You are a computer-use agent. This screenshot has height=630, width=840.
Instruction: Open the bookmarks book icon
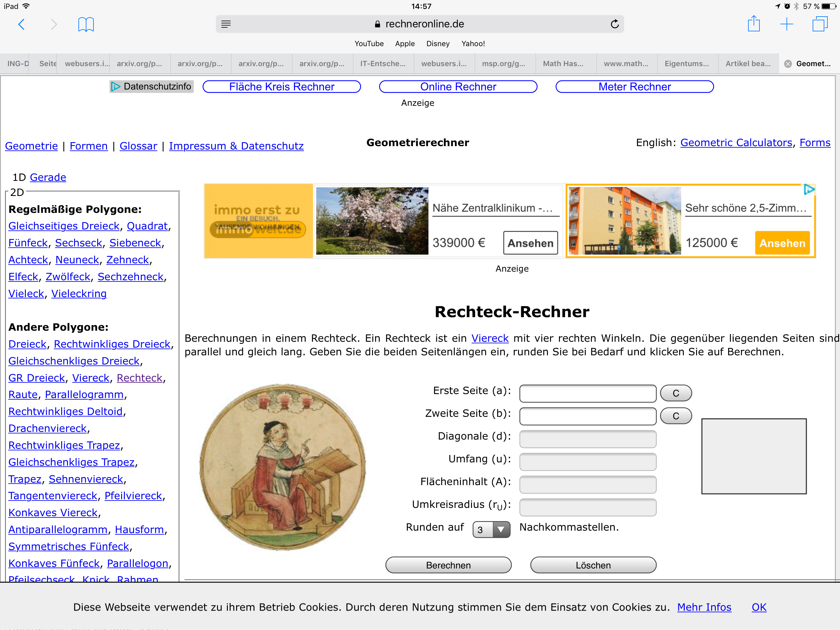pos(86,25)
